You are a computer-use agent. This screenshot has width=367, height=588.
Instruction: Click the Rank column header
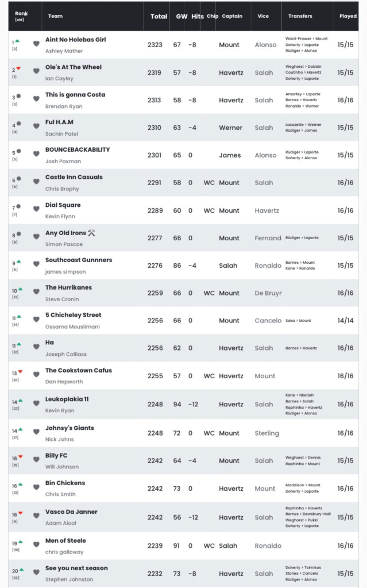(x=21, y=14)
